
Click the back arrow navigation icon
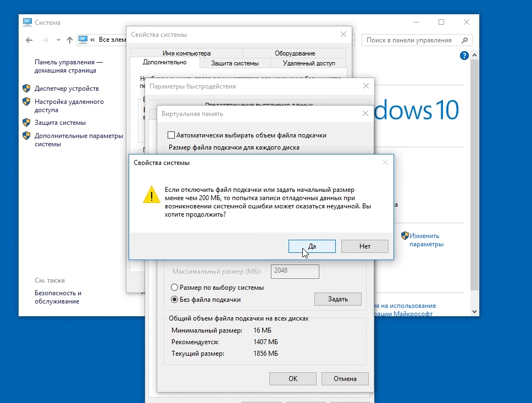coord(29,40)
